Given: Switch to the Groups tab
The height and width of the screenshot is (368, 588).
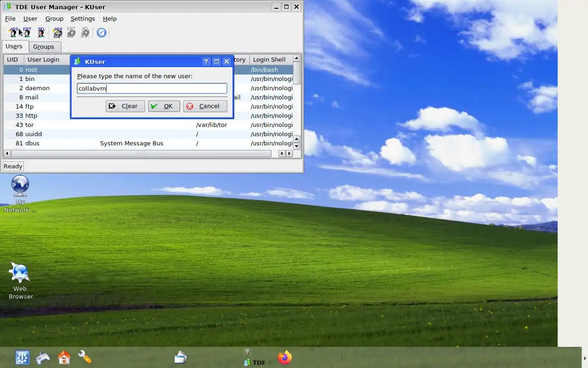Looking at the screenshot, I should 44,46.
